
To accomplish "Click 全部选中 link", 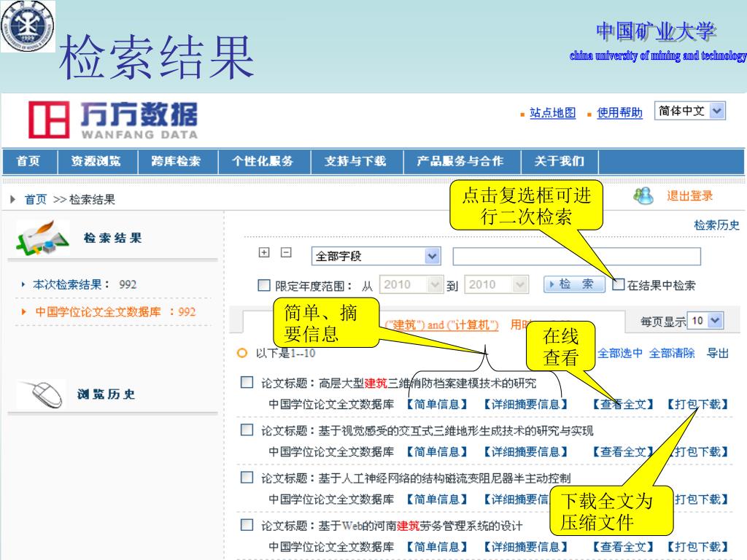I will (620, 354).
